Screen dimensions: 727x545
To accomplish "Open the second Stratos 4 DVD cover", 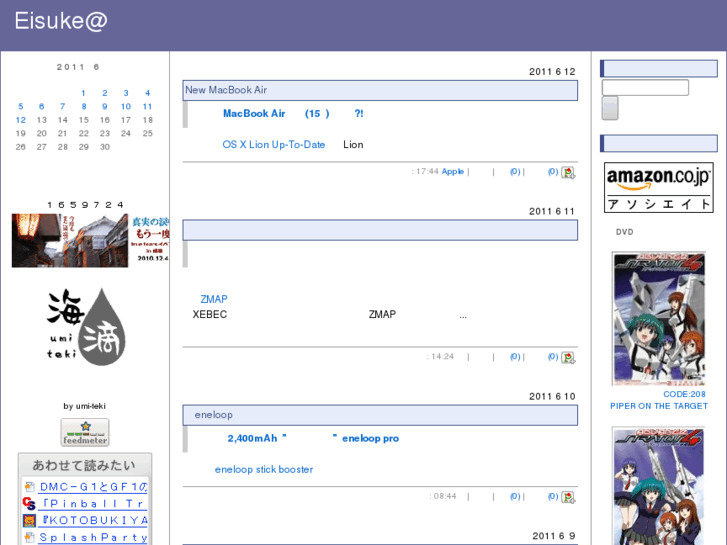I will [x=659, y=486].
